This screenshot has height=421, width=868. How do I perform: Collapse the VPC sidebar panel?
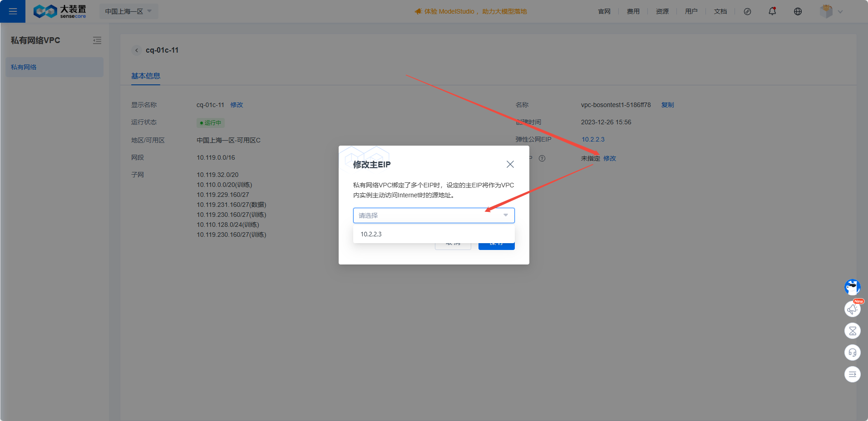(x=97, y=40)
